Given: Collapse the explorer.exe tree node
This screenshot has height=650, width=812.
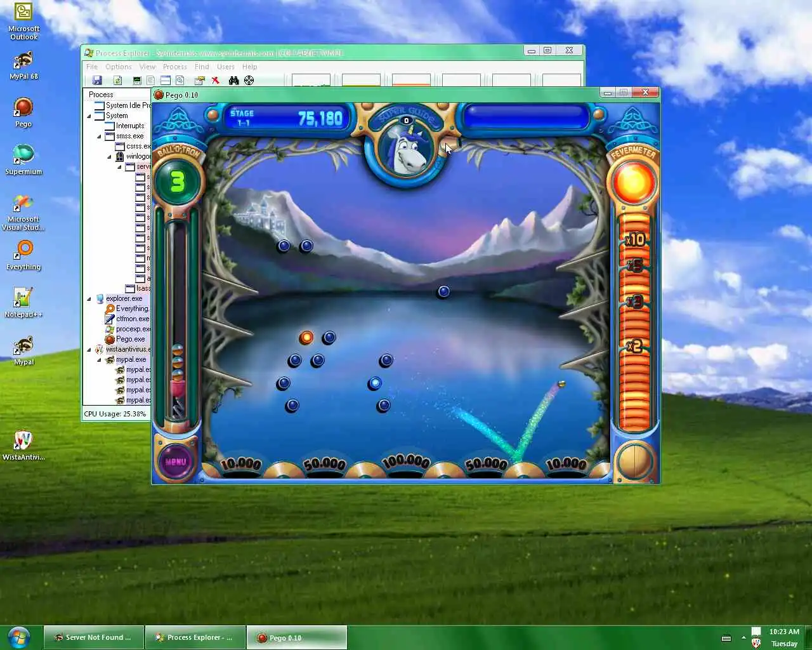Looking at the screenshot, I should (x=89, y=299).
